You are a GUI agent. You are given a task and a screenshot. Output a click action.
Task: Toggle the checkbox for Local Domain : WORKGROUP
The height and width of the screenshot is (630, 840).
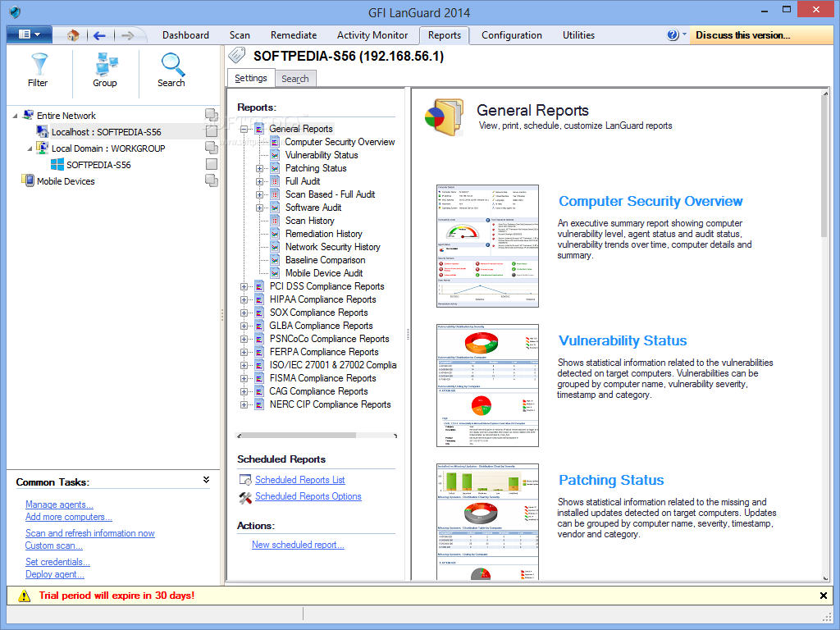point(212,148)
